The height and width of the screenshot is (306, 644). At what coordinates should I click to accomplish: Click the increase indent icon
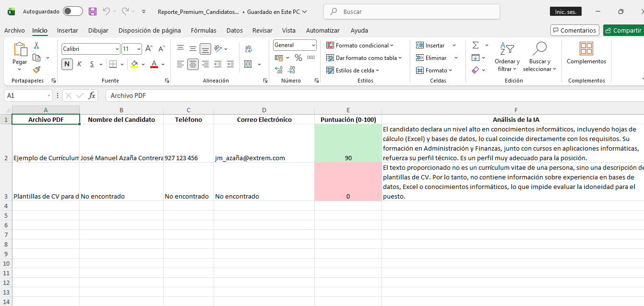pyautogui.click(x=230, y=64)
